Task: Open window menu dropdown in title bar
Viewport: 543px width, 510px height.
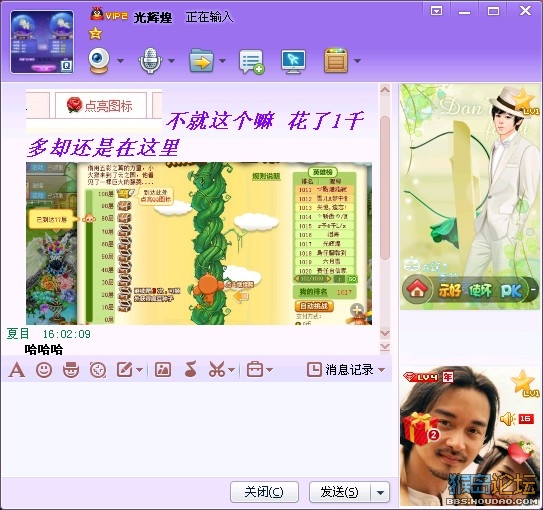Action: click(436, 11)
